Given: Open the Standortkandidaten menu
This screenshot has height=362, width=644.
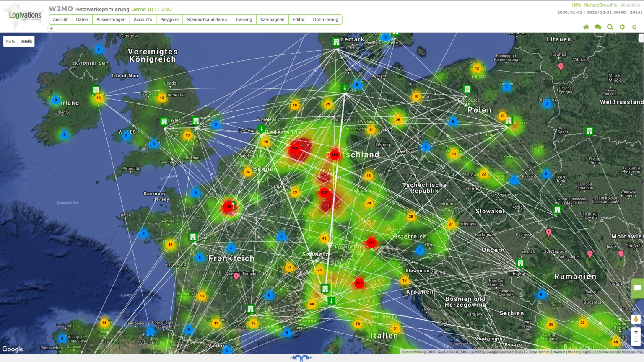Looking at the screenshot, I should (x=207, y=20).
